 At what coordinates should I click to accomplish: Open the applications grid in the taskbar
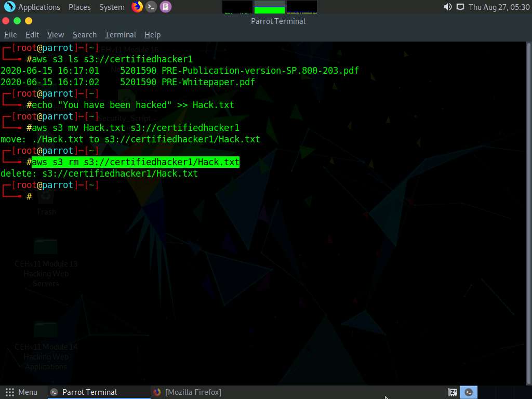pos(9,392)
